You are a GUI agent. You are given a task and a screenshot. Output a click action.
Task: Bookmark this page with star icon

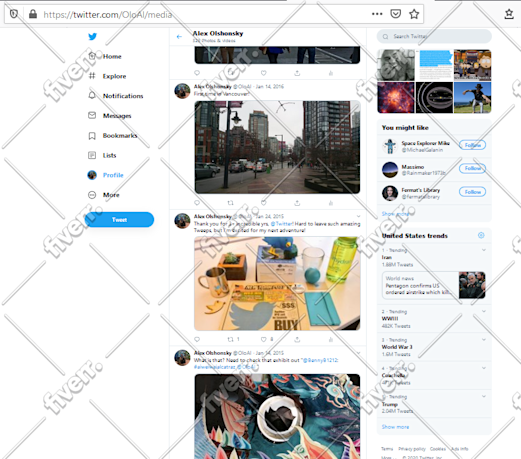414,14
